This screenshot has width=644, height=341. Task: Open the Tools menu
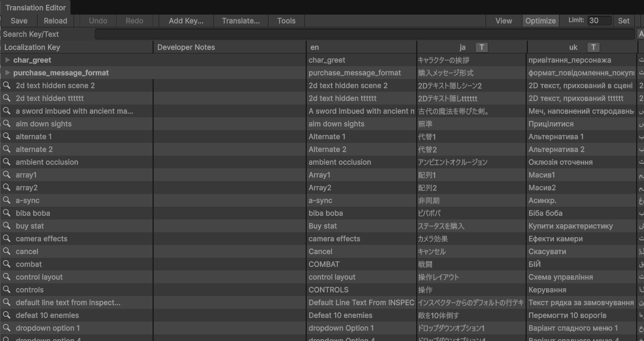point(286,21)
